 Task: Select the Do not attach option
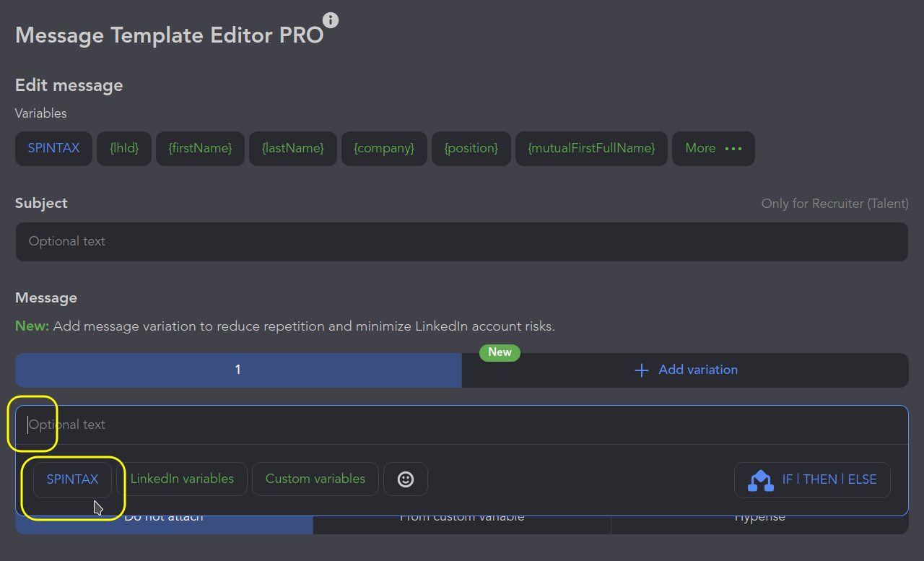(x=164, y=524)
